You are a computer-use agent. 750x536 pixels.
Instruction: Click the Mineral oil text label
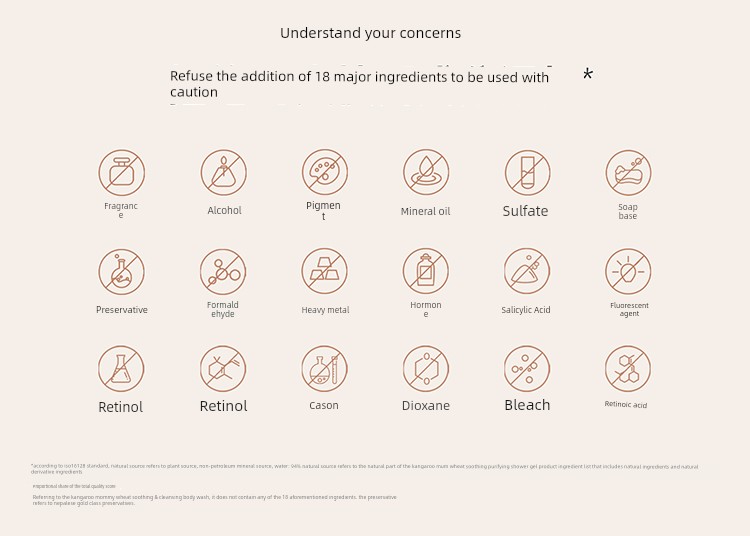click(425, 211)
